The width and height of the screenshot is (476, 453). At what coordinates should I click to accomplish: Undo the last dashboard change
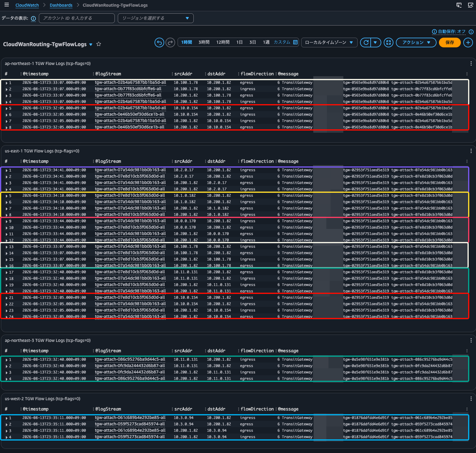coord(159,43)
